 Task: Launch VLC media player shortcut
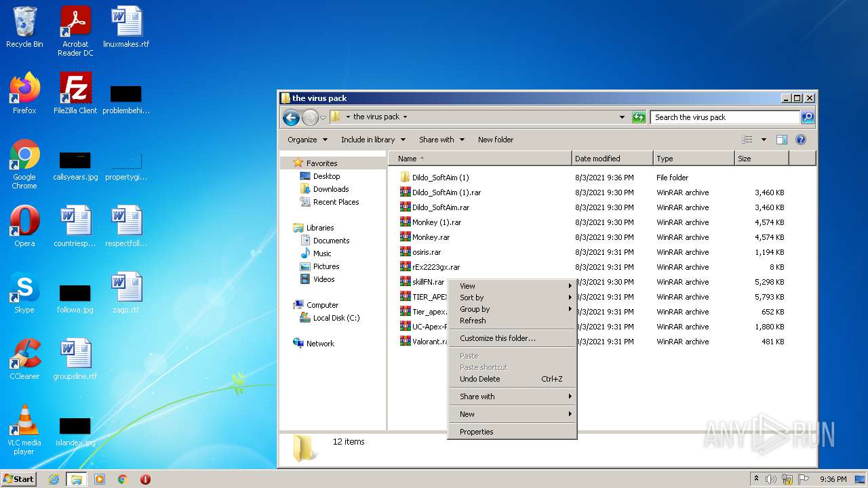(24, 430)
